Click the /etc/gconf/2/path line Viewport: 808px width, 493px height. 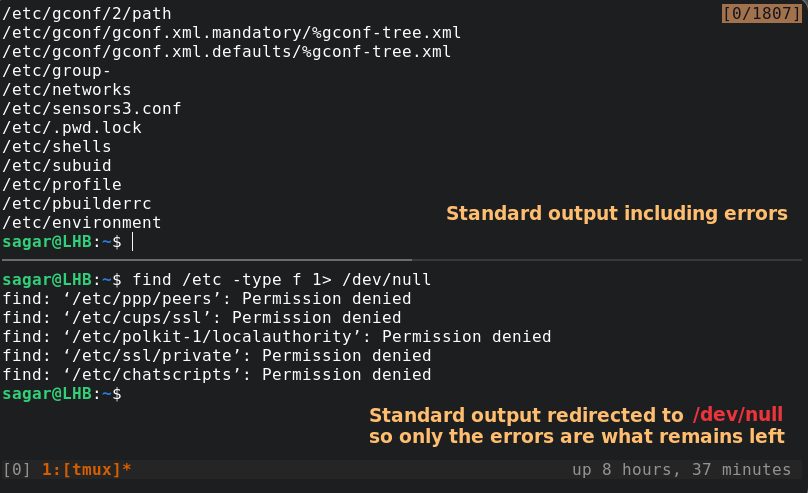click(87, 14)
